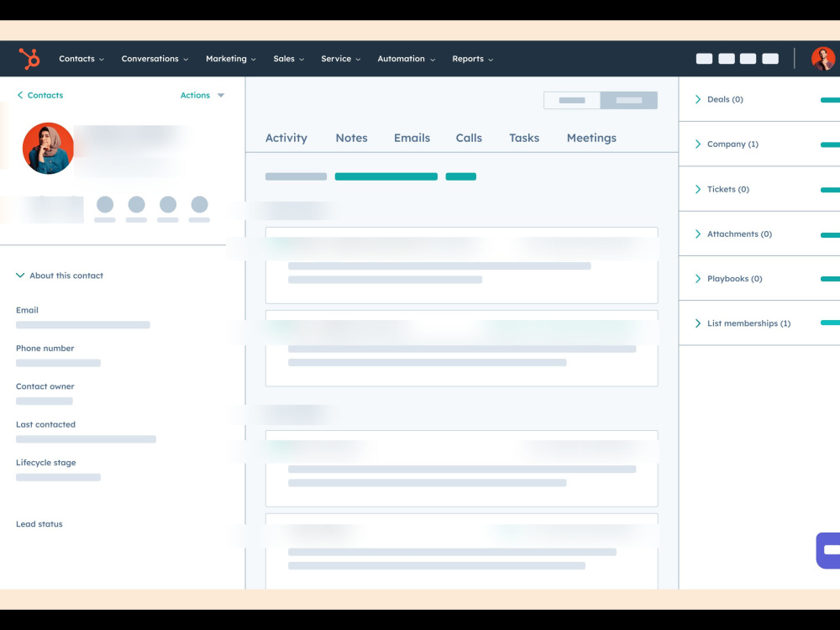Click the Phone number field value
Screen dimensions: 840x630
(59, 363)
